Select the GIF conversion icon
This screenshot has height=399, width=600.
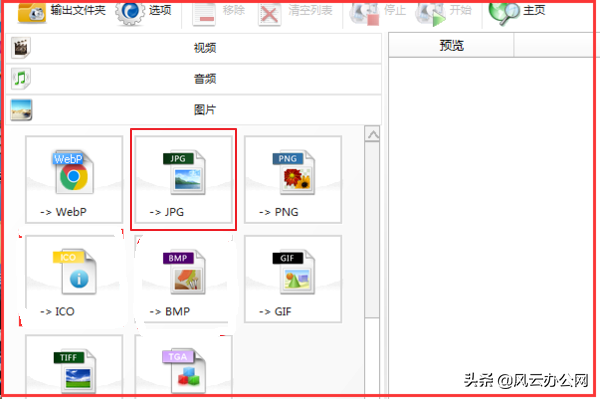coord(293,272)
